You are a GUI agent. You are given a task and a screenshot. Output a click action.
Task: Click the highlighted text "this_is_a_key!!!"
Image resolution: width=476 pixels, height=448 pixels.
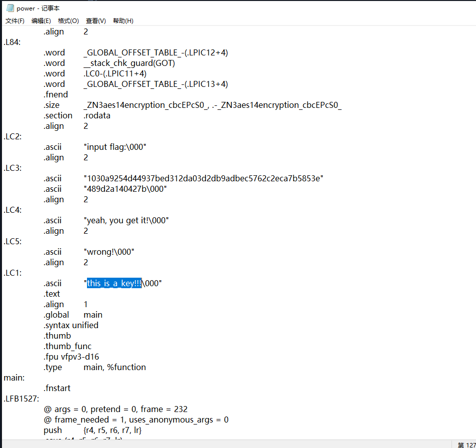[114, 283]
